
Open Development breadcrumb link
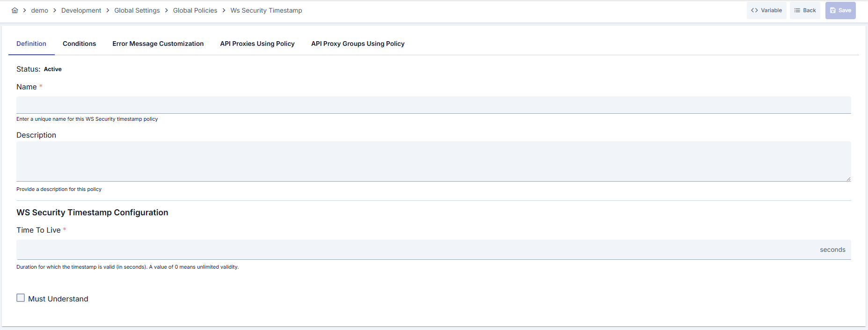point(81,10)
